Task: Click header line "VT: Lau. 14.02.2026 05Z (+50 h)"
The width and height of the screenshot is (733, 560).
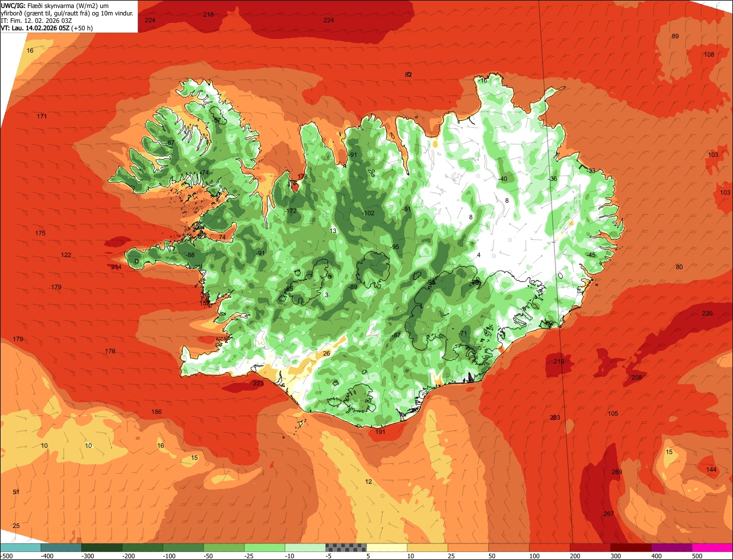Action: (47, 27)
